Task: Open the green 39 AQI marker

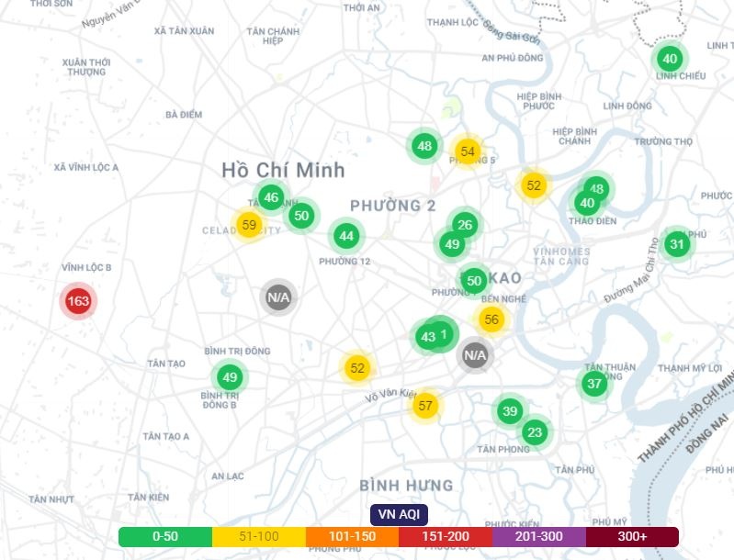Action: click(510, 411)
